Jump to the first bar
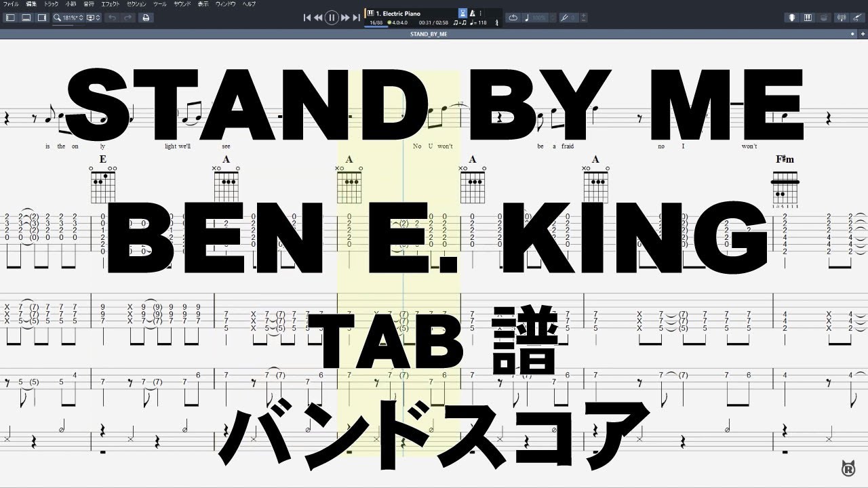The height and width of the screenshot is (488, 868). [x=307, y=18]
